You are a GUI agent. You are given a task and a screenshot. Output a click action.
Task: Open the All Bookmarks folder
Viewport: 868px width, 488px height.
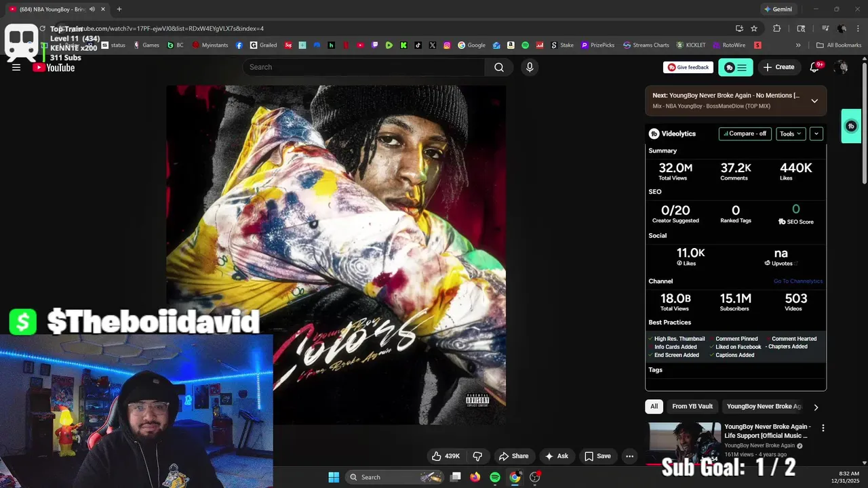coord(839,45)
